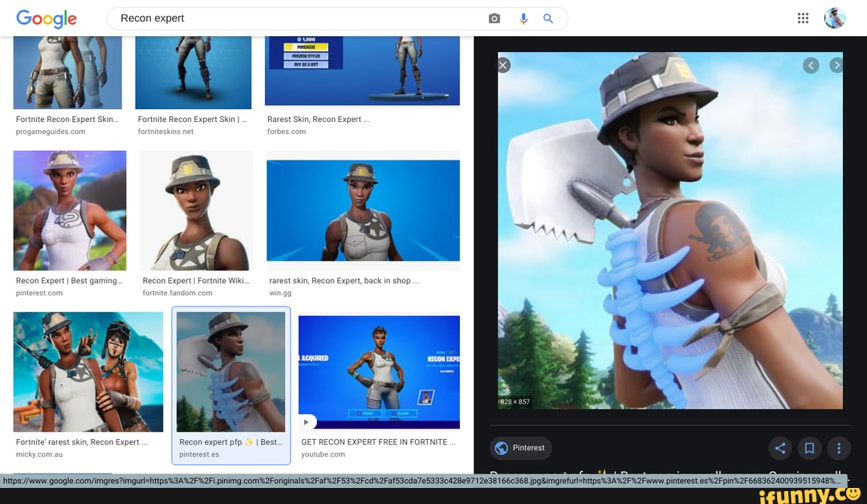This screenshot has height=504, width=867.
Task: Open 'Recon Expert | Best gaming...' title
Action: (x=69, y=281)
